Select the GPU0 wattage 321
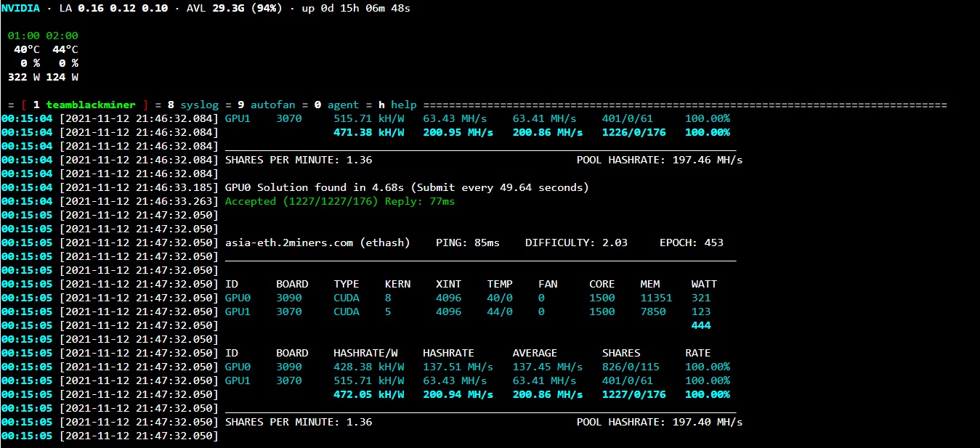Viewport: 980px width, 448px height. point(701,298)
